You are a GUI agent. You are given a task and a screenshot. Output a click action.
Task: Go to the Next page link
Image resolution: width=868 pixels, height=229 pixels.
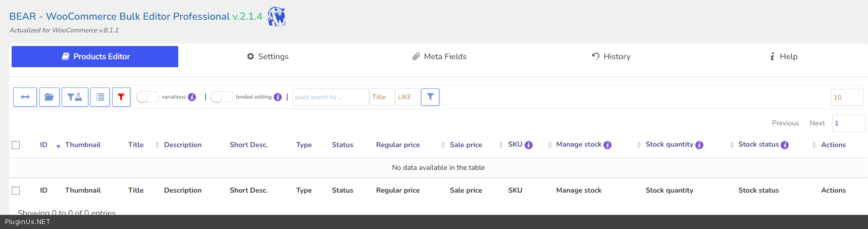817,123
